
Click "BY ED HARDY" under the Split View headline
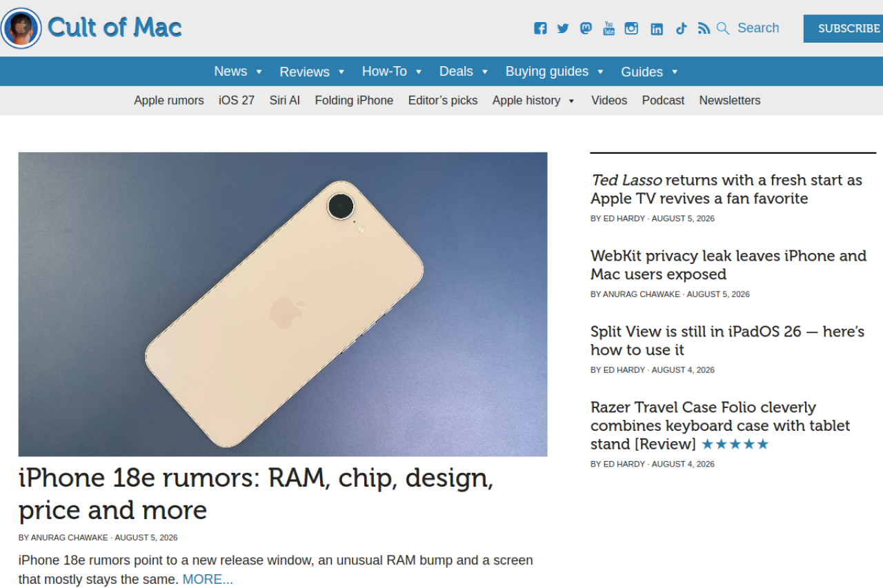pos(618,370)
